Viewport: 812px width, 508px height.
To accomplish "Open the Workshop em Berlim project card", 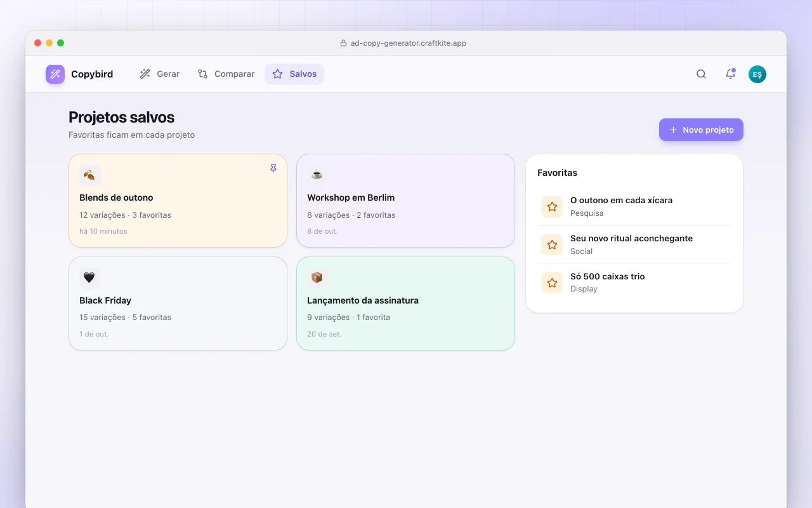I will click(405, 201).
